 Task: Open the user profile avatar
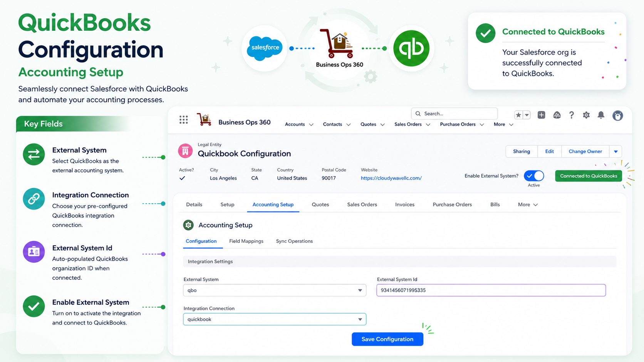(x=618, y=115)
